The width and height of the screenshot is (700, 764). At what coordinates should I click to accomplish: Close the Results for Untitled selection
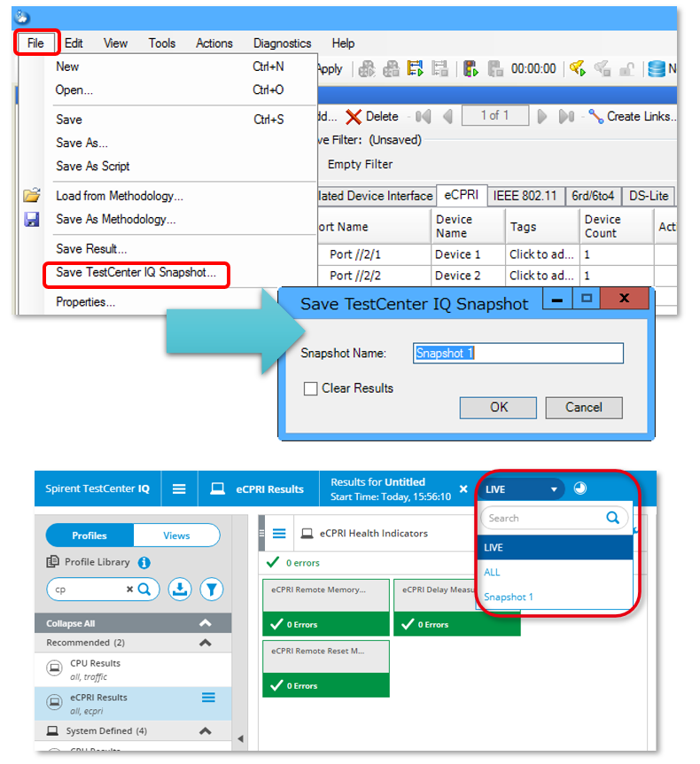(x=463, y=488)
